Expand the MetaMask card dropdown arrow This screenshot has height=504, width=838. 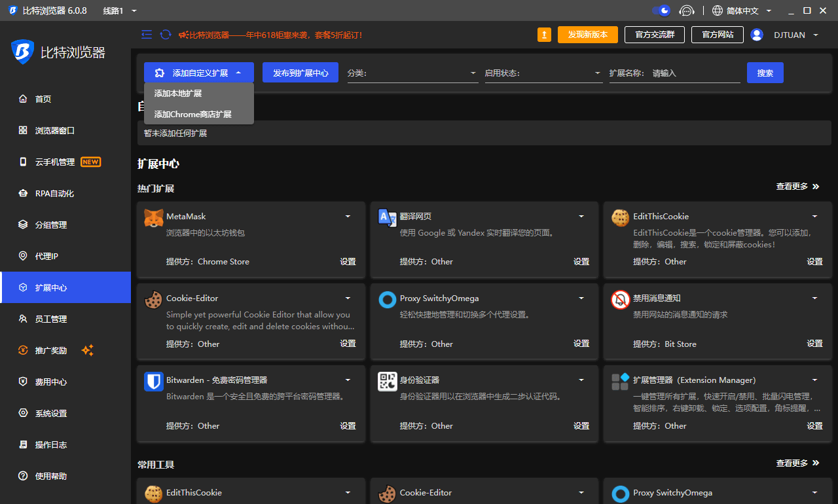[348, 217]
